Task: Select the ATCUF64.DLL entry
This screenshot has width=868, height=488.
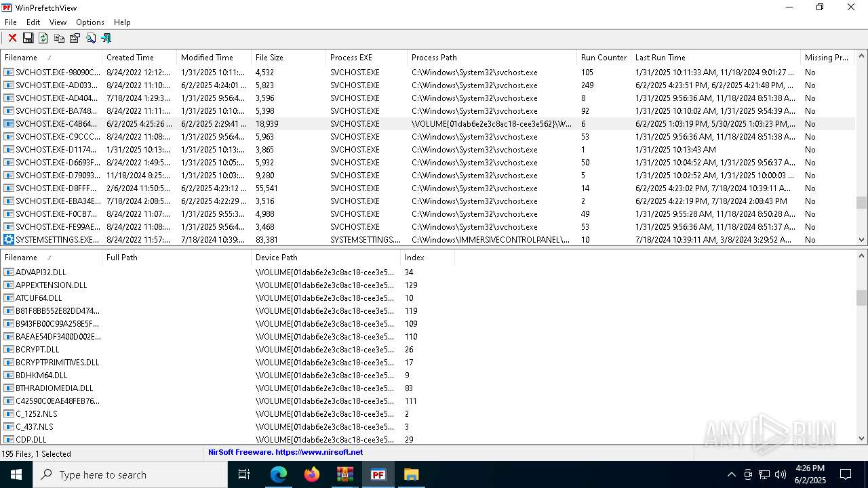Action: point(39,298)
